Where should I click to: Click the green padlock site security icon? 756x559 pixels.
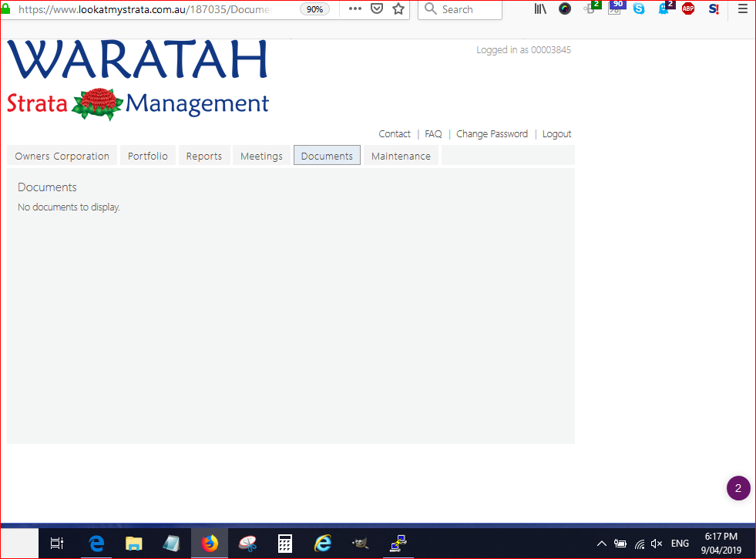[6, 8]
